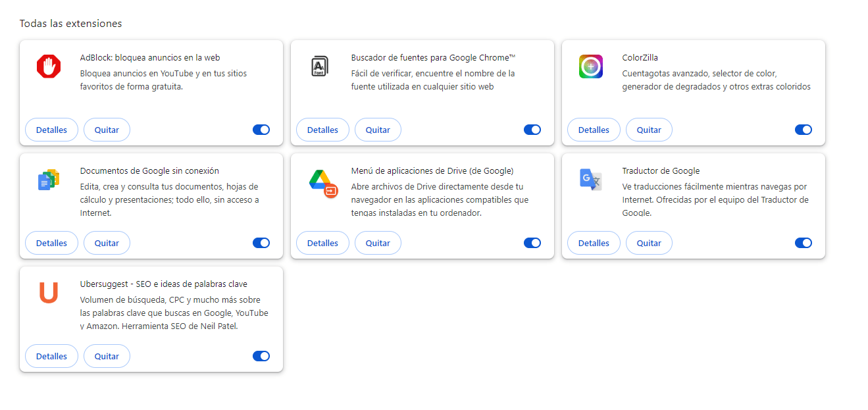Disable Documentos de Google sin conexión toggle
This screenshot has height=410, width=868.
point(261,243)
